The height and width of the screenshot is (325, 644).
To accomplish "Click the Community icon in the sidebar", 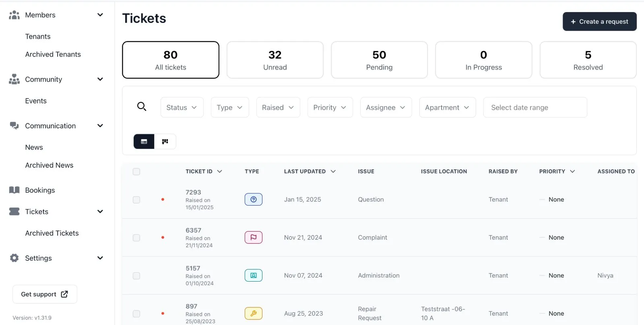I will pos(14,79).
